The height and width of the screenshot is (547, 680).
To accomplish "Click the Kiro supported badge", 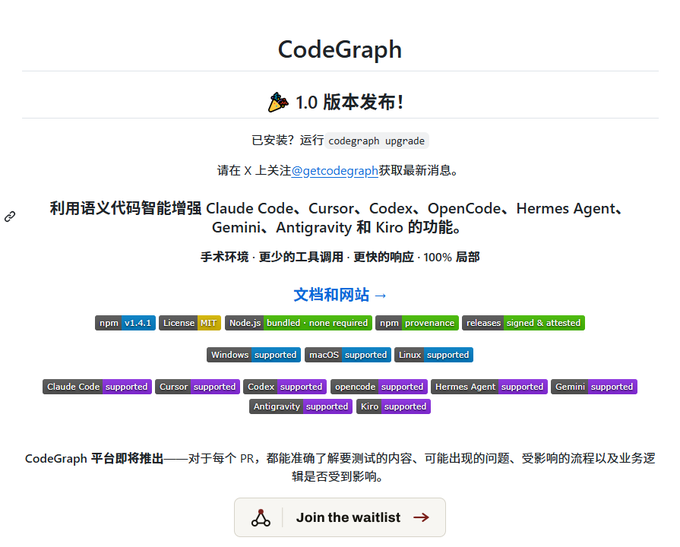I will pos(393,406).
